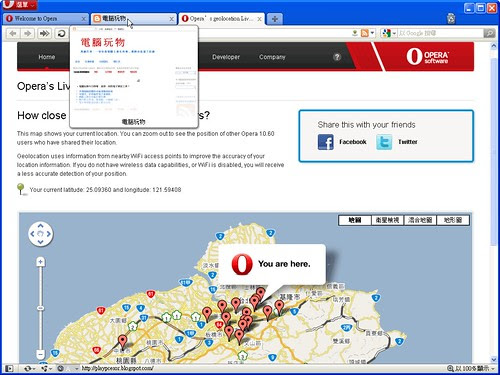The width and height of the screenshot is (500, 375).
Task: Click the Facebook share icon
Action: [326, 142]
